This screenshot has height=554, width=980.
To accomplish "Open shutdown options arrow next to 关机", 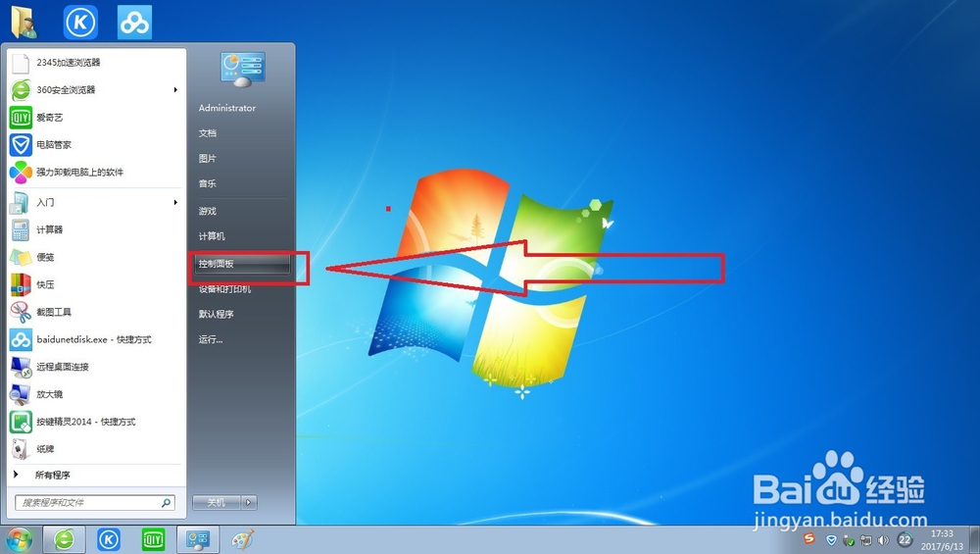I will point(249,502).
